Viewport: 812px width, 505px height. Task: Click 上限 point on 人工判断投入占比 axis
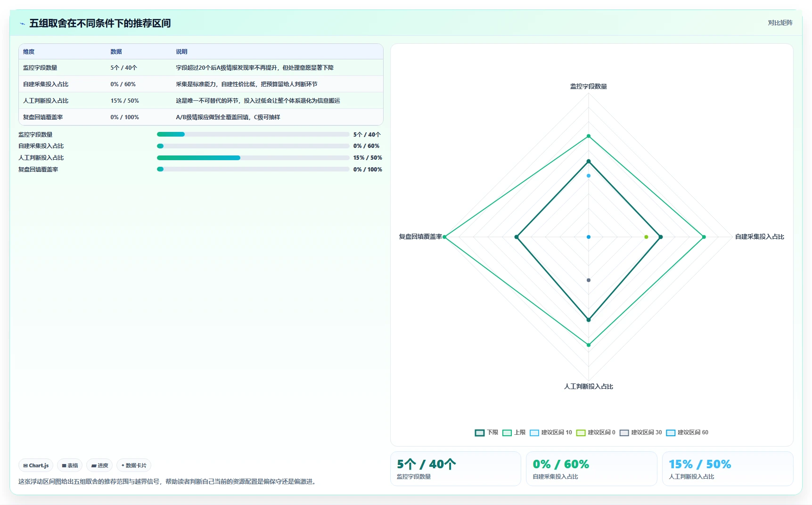coord(589,345)
